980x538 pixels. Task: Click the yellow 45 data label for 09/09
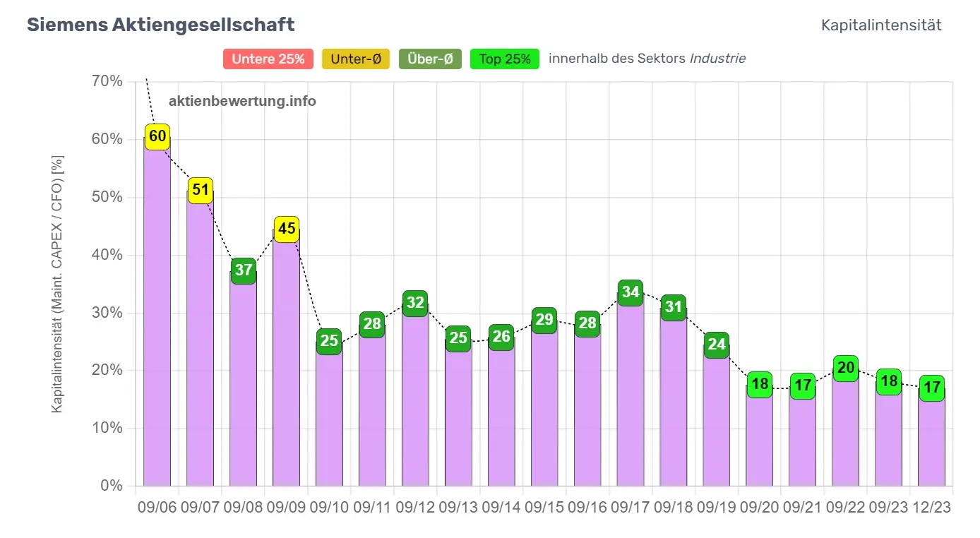(x=287, y=229)
